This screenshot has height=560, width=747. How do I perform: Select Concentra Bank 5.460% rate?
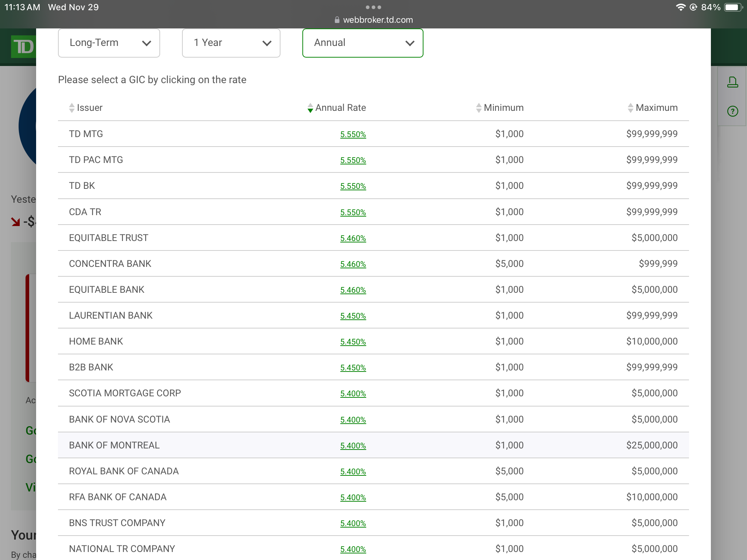(x=353, y=264)
